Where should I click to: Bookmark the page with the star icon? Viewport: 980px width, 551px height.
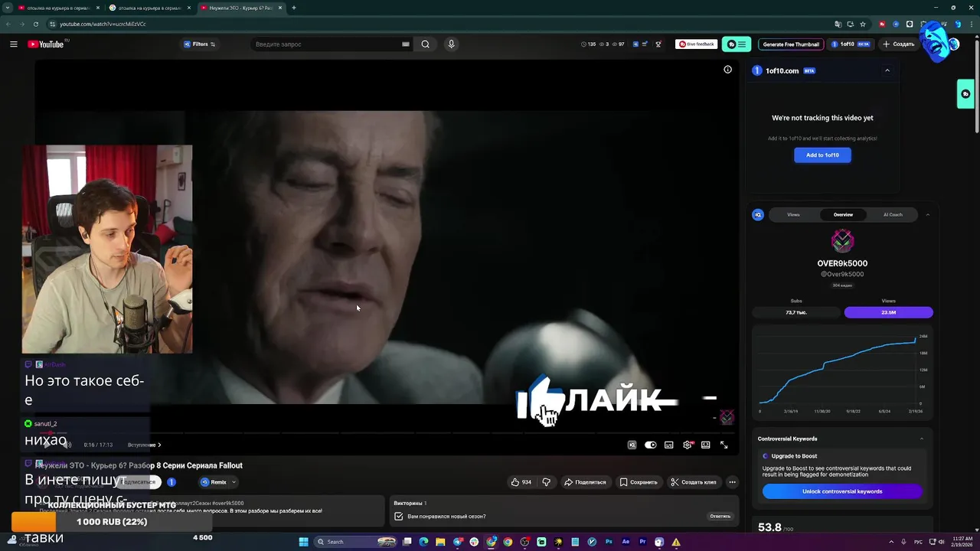[863, 24]
